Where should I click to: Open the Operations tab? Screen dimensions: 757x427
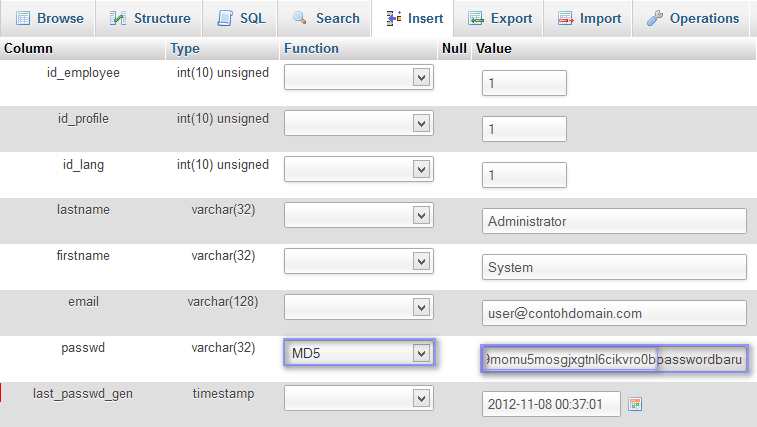(x=693, y=18)
